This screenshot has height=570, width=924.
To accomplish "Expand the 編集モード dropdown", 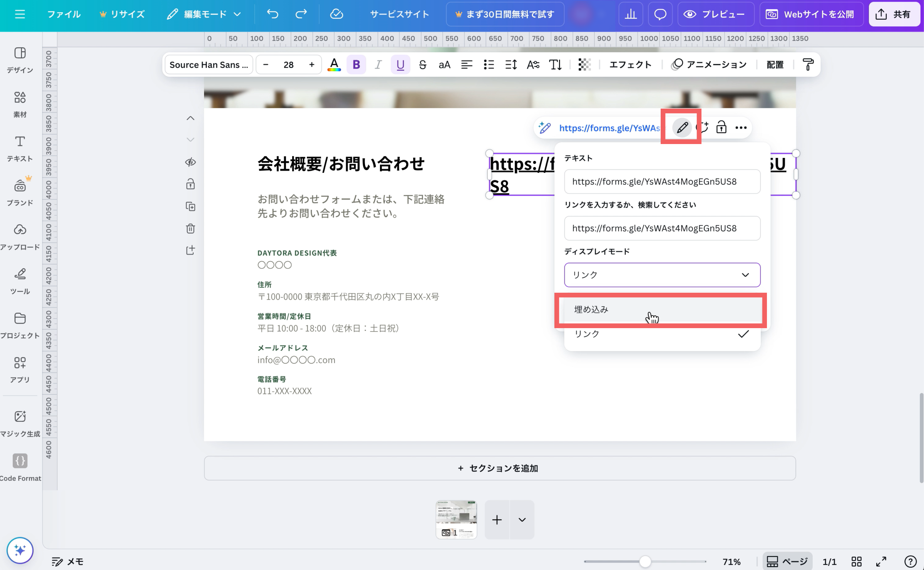I will (x=204, y=14).
